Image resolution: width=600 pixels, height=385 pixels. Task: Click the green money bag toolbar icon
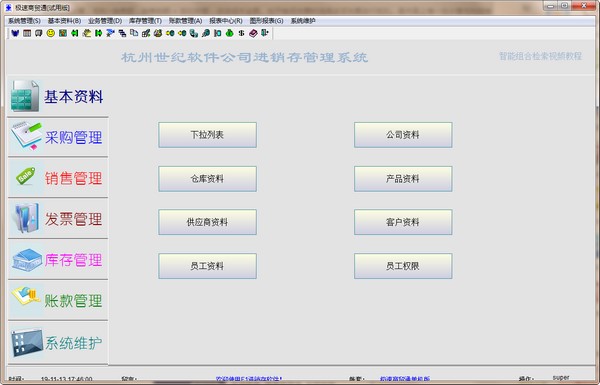(x=230, y=33)
